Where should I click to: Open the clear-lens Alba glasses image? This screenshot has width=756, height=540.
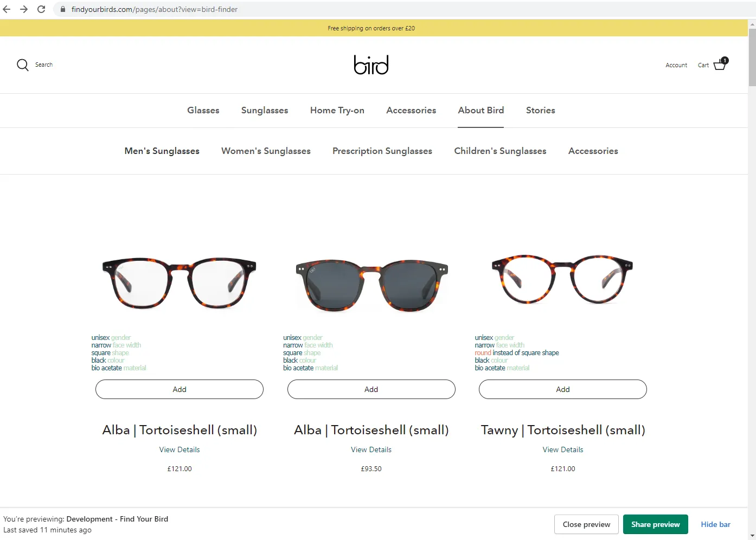[180, 283]
